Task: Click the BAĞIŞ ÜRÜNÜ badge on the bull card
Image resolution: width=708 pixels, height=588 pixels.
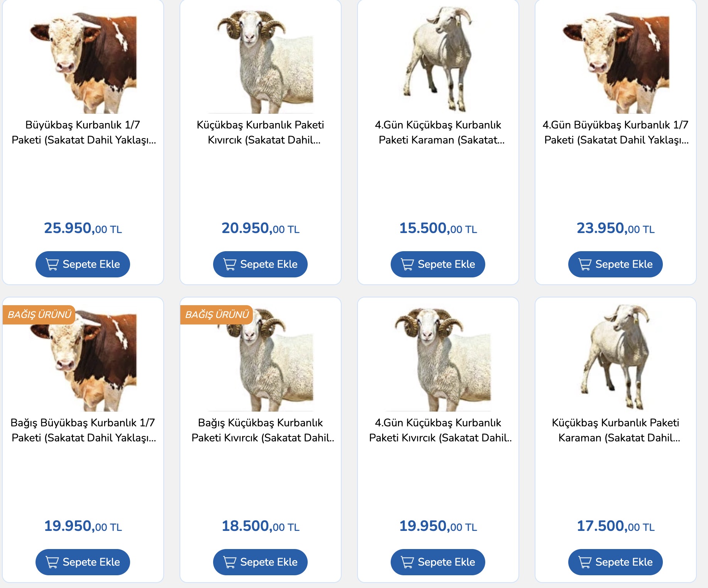Action: tap(39, 314)
